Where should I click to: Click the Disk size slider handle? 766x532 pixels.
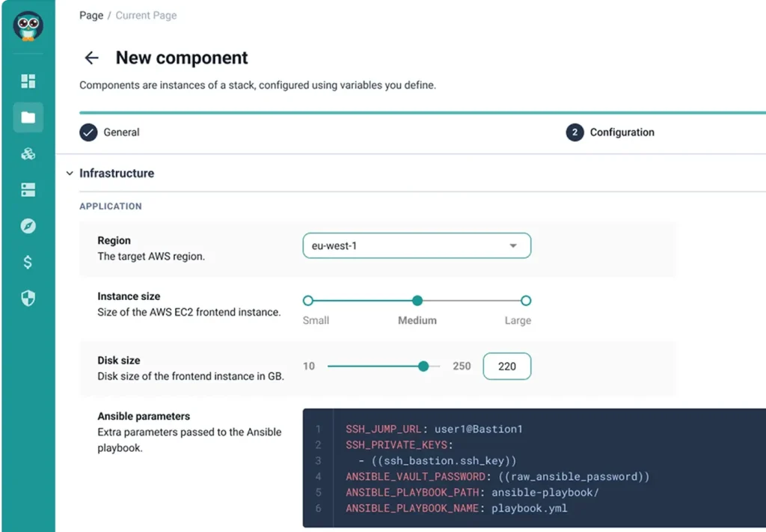(423, 366)
